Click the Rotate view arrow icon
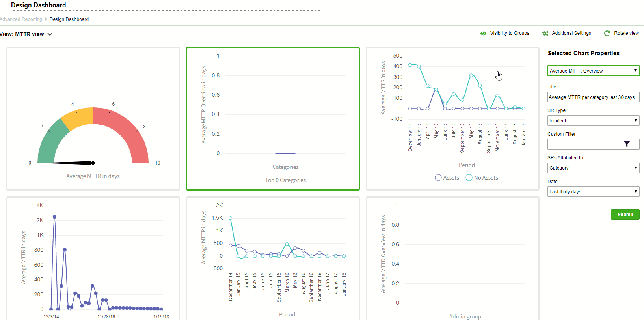This screenshot has height=320, width=644. [x=607, y=34]
